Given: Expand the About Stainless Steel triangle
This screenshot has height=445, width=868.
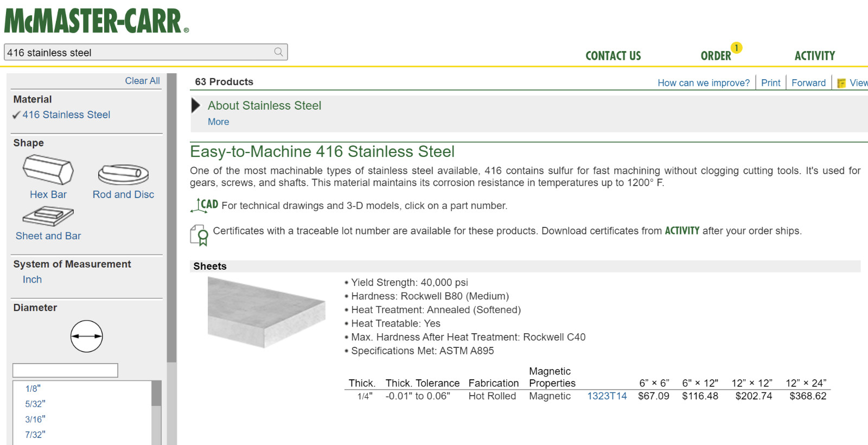Looking at the screenshot, I should pyautogui.click(x=196, y=105).
